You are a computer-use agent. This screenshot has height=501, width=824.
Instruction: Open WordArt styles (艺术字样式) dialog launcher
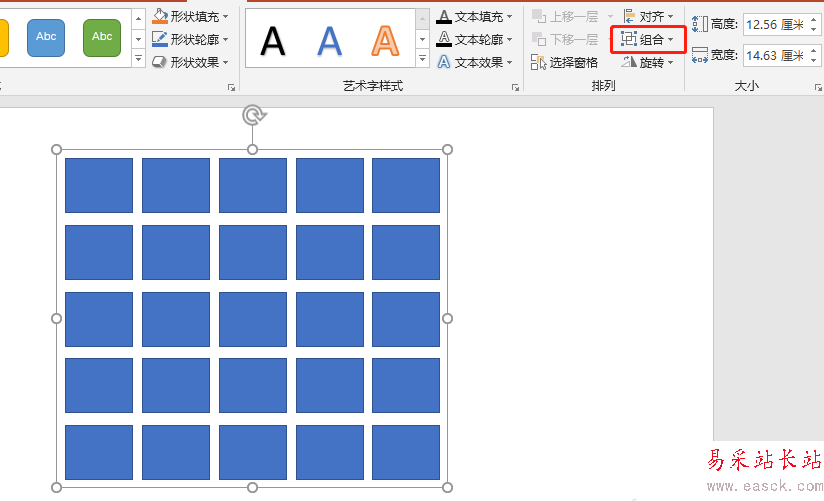click(x=515, y=87)
